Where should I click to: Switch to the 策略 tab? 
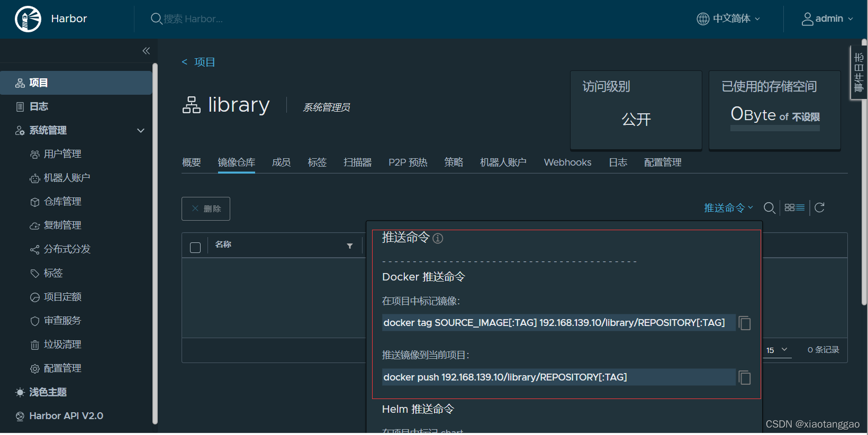coord(454,162)
